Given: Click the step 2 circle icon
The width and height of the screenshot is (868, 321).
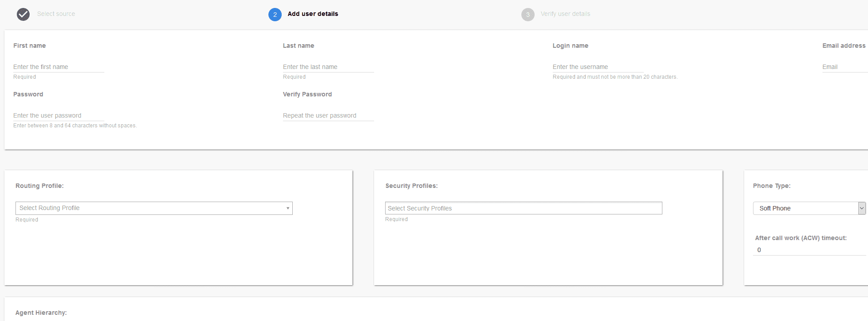Looking at the screenshot, I should click(x=275, y=15).
